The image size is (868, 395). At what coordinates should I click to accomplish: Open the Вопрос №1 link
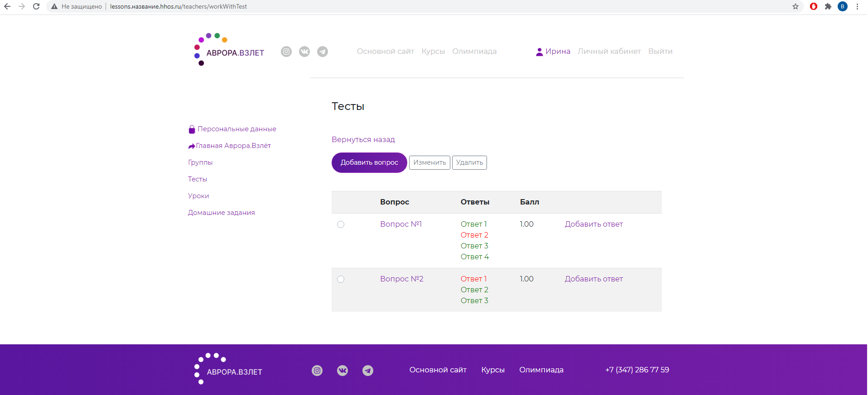tap(401, 224)
